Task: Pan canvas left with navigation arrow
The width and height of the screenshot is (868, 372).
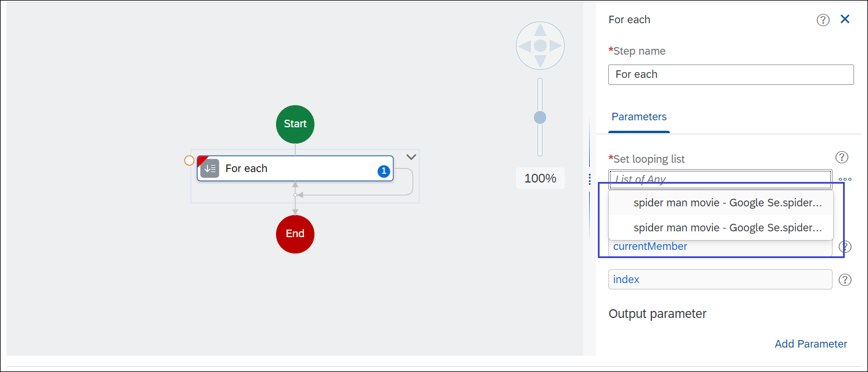Action: click(x=525, y=45)
